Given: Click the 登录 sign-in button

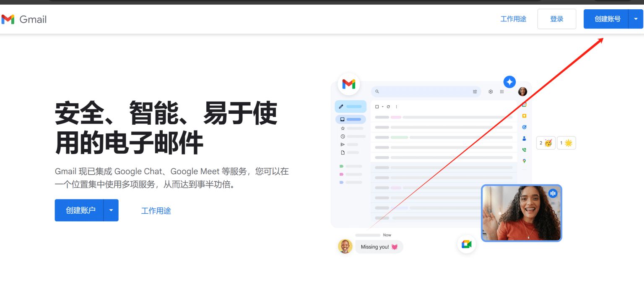Looking at the screenshot, I should tap(556, 19).
